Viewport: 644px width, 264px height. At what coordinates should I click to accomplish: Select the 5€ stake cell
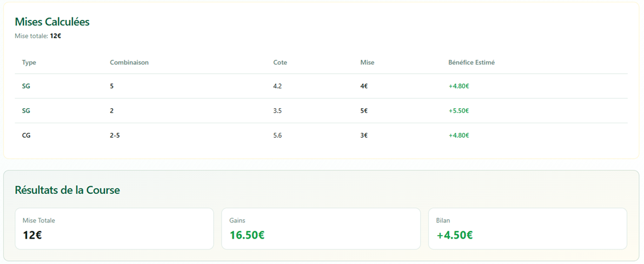tap(364, 111)
